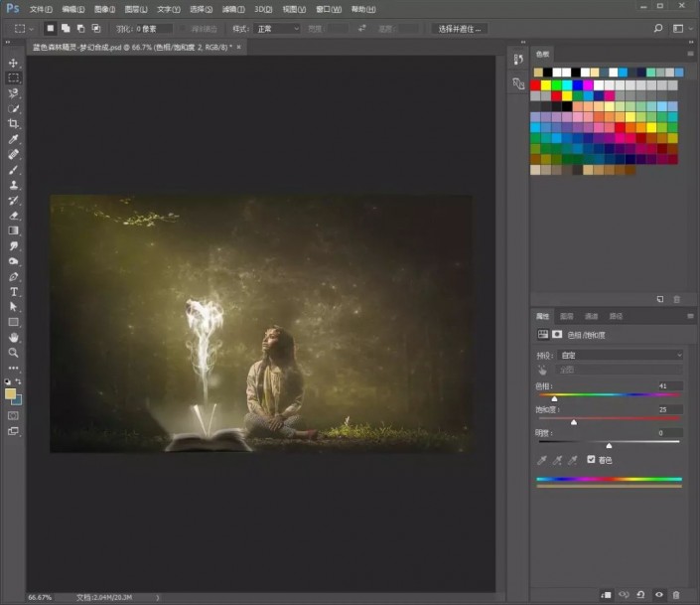Screen dimensions: 700x605
Task: Open the 滤镜 Filter menu
Action: pyautogui.click(x=233, y=9)
